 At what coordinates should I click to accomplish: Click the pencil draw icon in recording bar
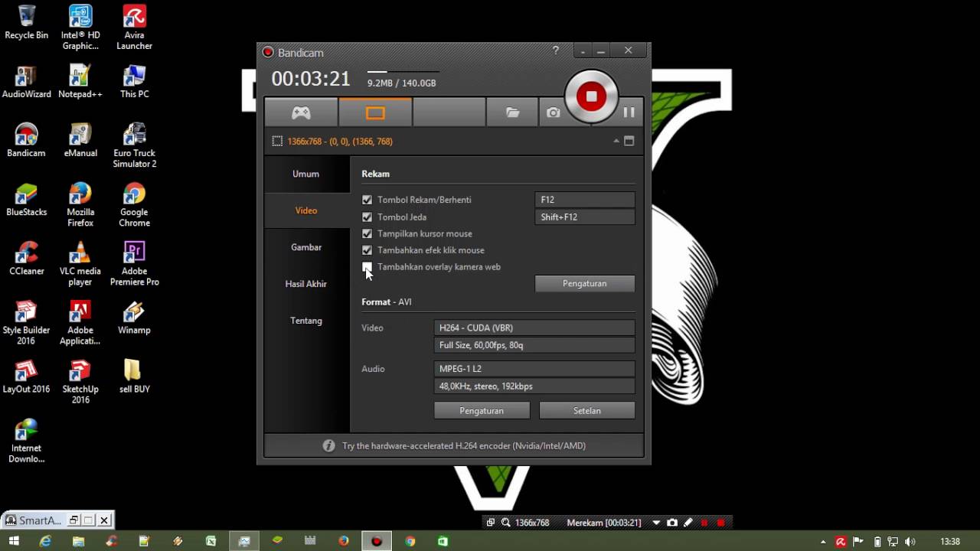pyautogui.click(x=688, y=523)
